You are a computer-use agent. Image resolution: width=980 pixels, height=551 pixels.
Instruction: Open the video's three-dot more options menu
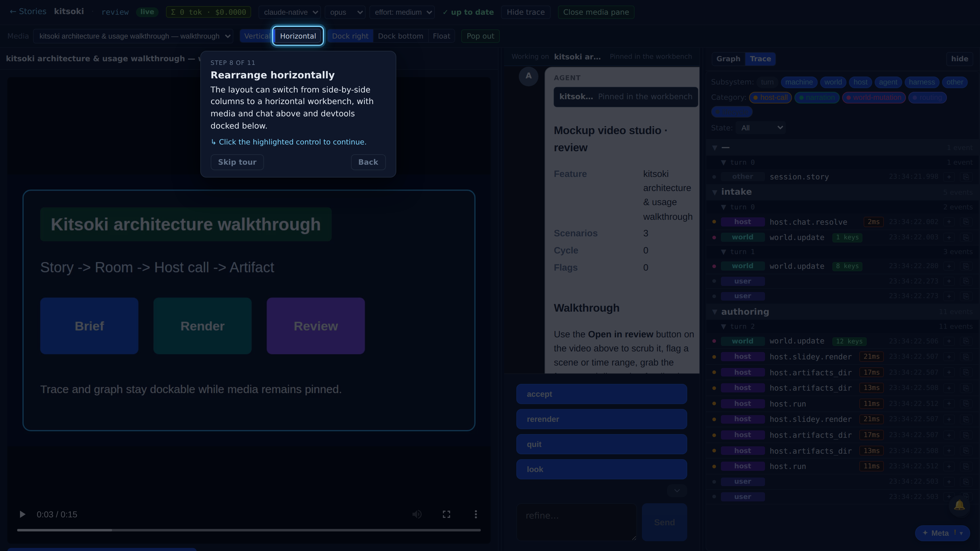pos(476,515)
